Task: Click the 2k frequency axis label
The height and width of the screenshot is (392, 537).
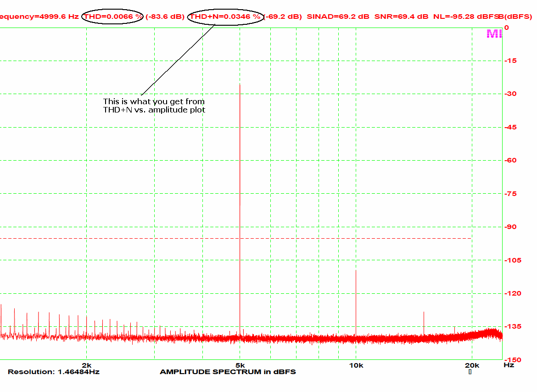Action: (x=87, y=366)
